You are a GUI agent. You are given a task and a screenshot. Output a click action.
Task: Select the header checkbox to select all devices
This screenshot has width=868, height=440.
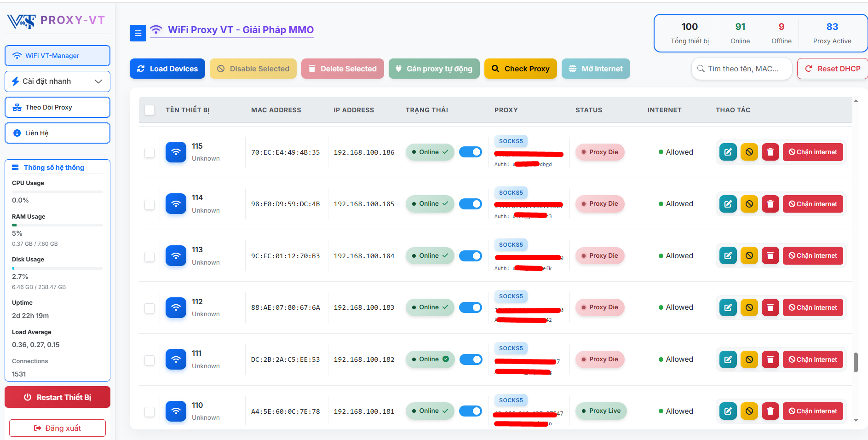click(149, 110)
